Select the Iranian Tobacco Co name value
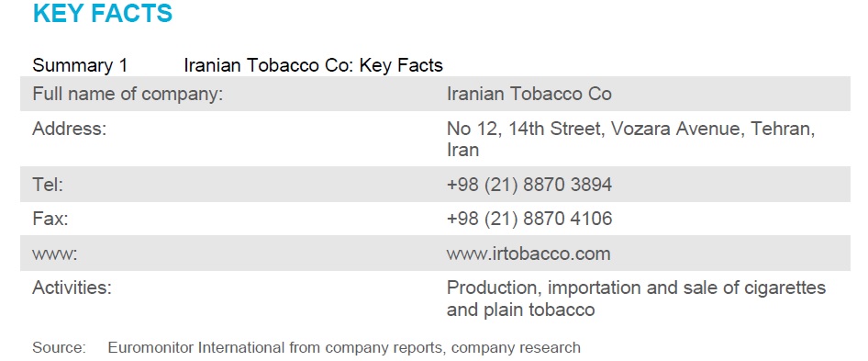The width and height of the screenshot is (868, 361). pos(529,94)
